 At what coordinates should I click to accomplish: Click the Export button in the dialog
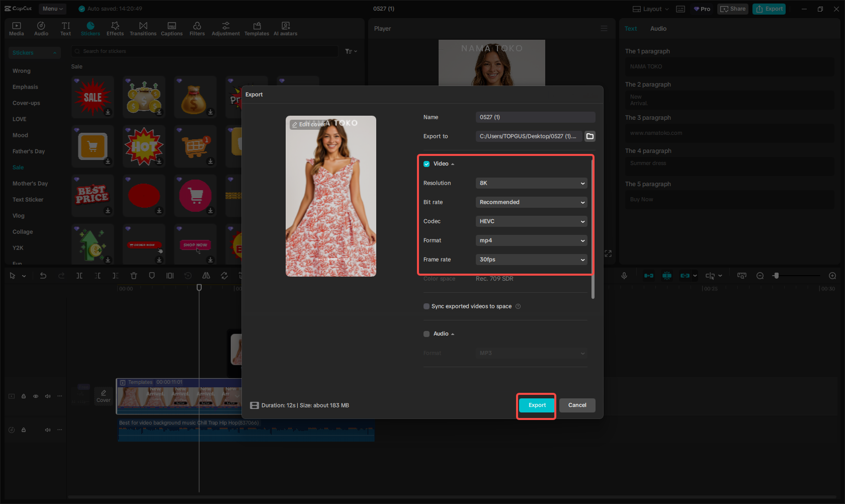coord(536,405)
